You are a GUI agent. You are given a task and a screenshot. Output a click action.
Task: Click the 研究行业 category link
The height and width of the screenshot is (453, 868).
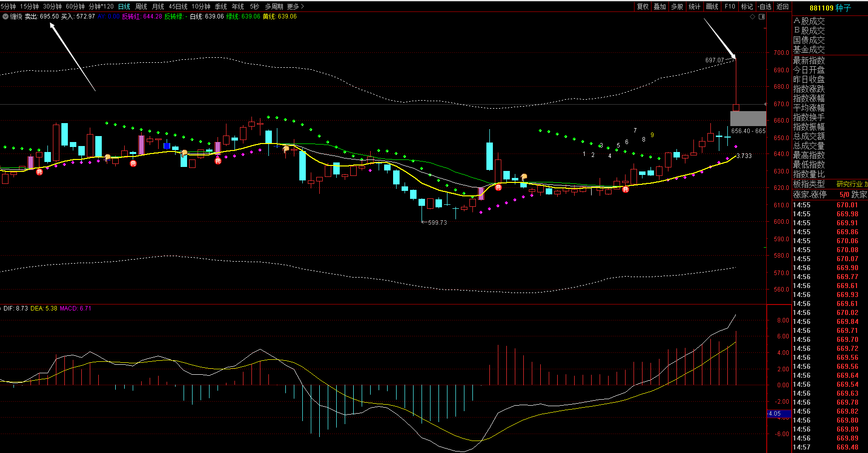tap(850, 184)
